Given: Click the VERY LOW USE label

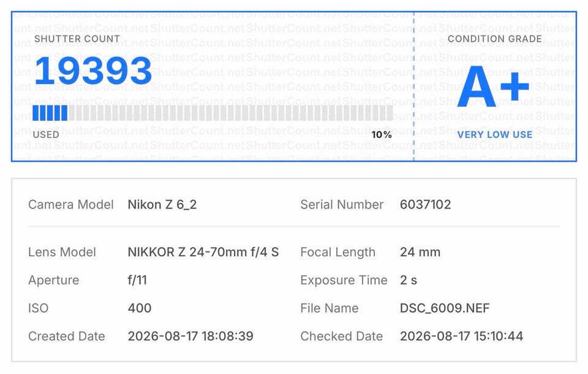Looking at the screenshot, I should point(495,134).
